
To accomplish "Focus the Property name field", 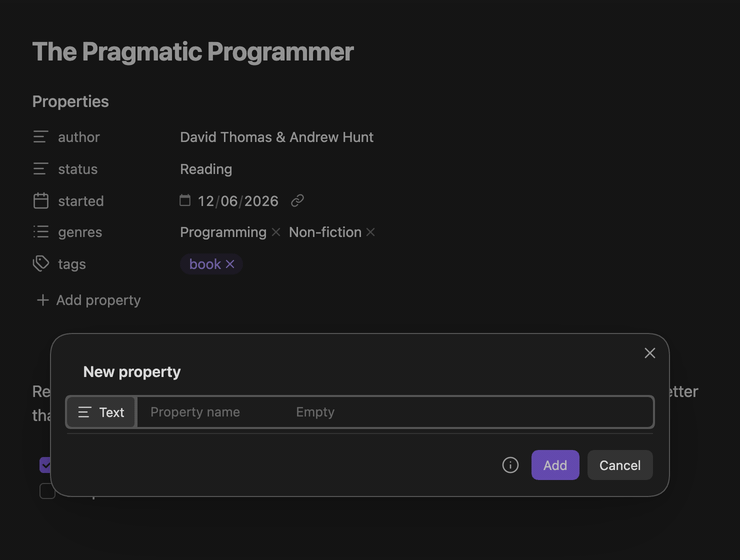I will pos(195,412).
